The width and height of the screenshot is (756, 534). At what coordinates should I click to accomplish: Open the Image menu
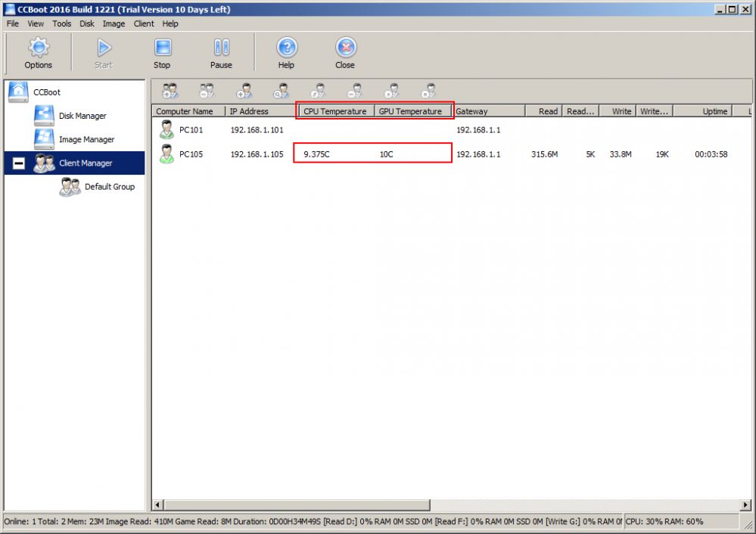click(114, 23)
